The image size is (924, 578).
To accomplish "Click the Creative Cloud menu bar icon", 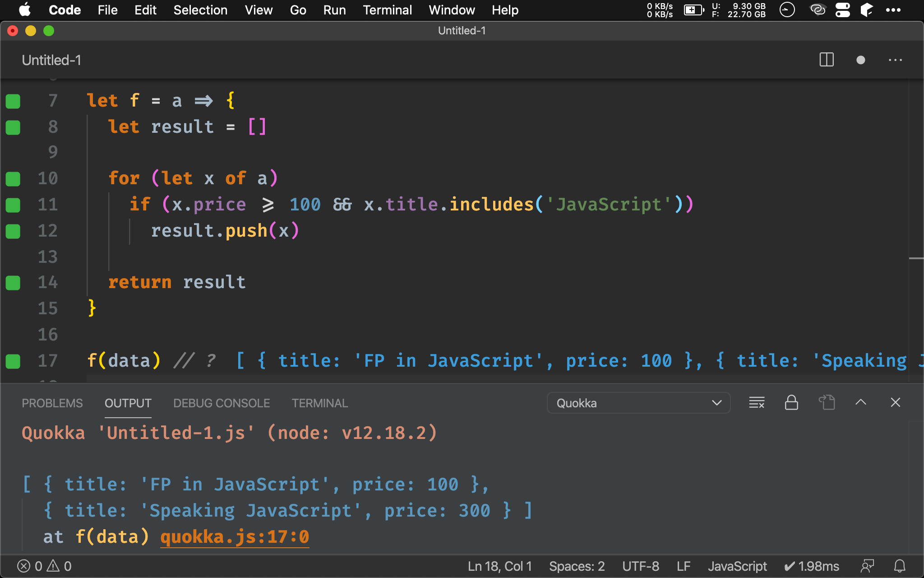I will tap(818, 9).
